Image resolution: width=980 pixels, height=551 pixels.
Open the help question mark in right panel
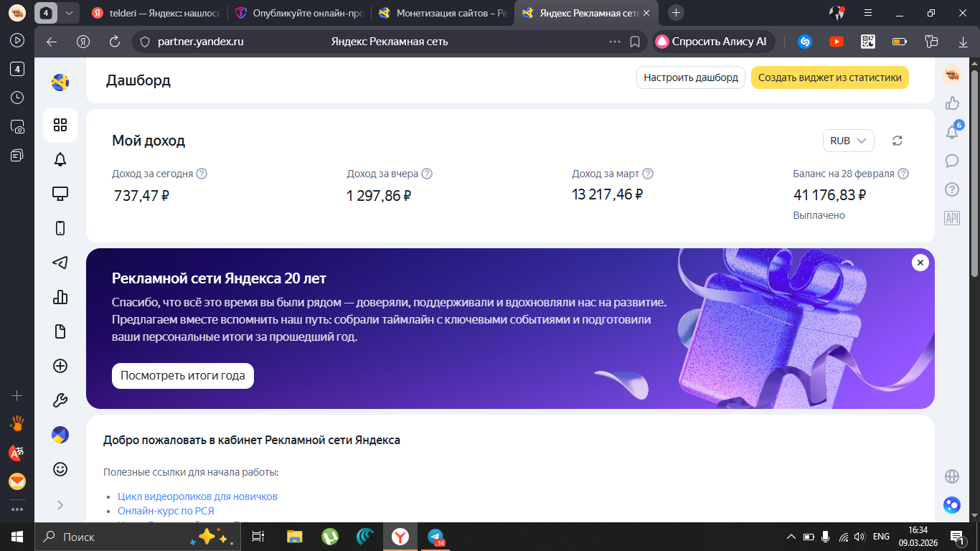pyautogui.click(x=952, y=189)
